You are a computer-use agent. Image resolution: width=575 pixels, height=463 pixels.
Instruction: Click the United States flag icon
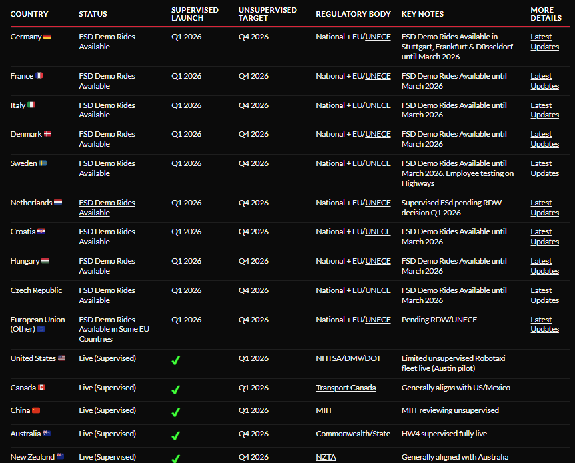(61, 358)
